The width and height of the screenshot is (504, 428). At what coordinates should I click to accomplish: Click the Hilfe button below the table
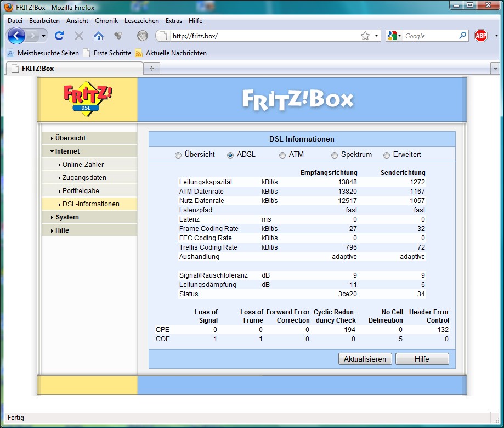coord(422,359)
